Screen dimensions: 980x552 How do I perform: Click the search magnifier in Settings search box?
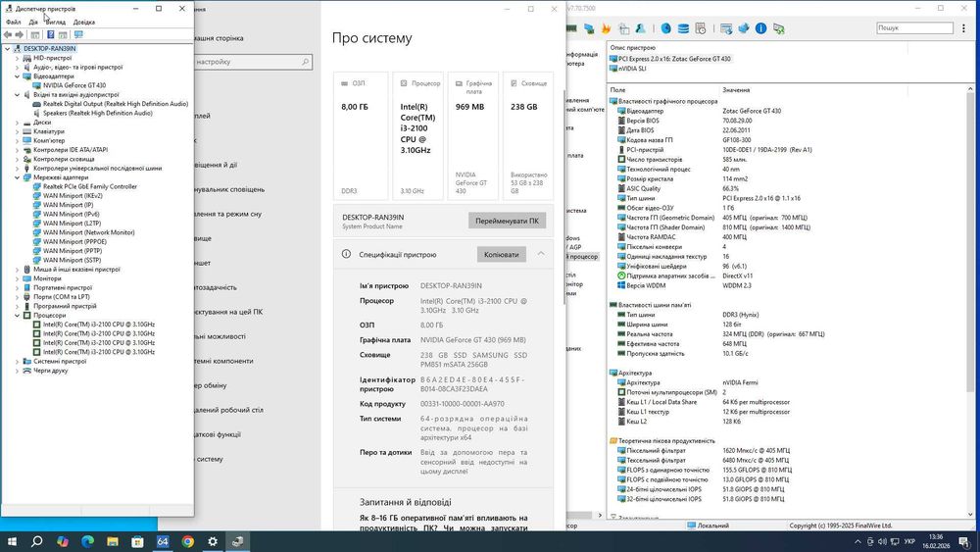tap(305, 61)
